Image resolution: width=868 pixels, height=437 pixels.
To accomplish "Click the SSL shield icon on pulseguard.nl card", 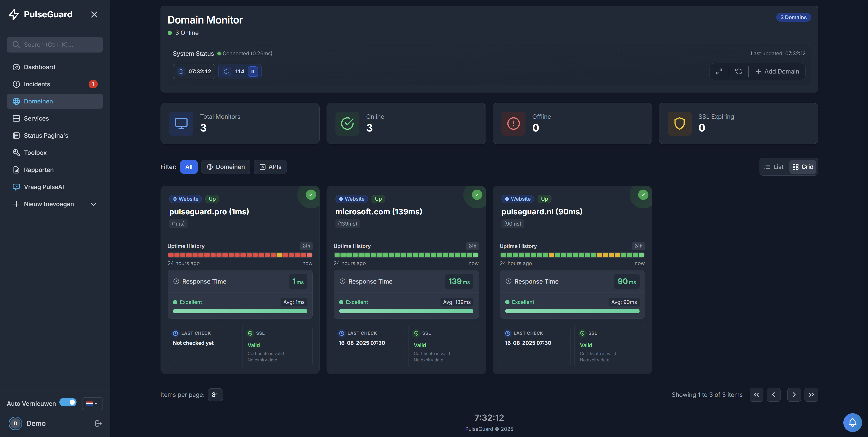I will (582, 333).
